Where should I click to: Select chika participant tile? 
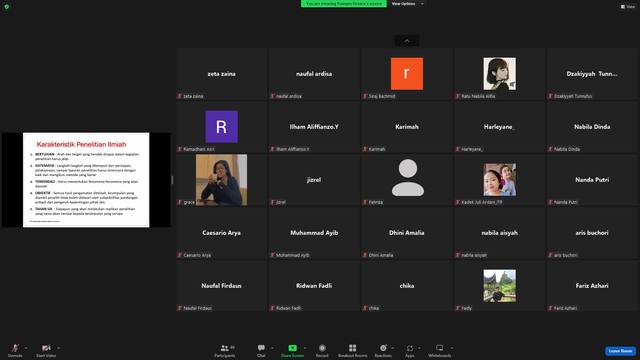(407, 286)
